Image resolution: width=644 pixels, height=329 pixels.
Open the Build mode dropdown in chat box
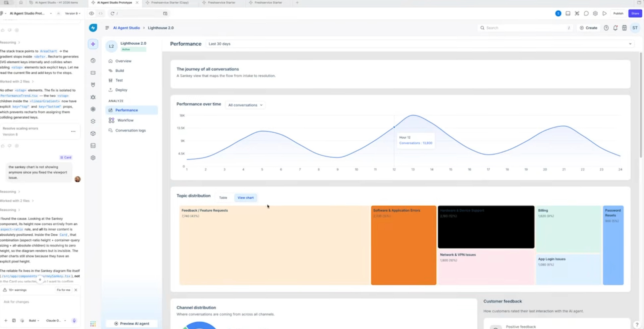tap(34, 320)
